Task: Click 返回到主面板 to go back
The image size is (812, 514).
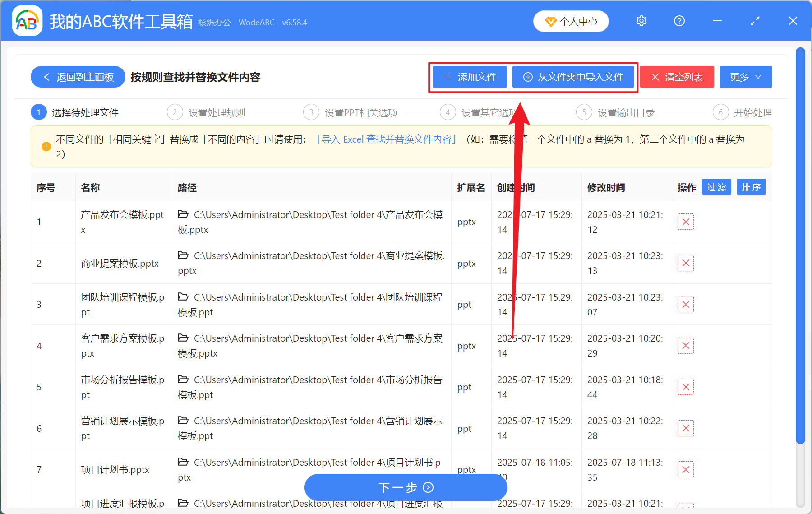Action: coord(78,77)
